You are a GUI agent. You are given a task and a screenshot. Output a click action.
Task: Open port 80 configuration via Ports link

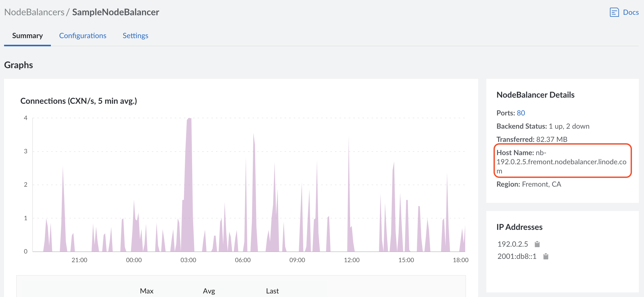point(521,113)
